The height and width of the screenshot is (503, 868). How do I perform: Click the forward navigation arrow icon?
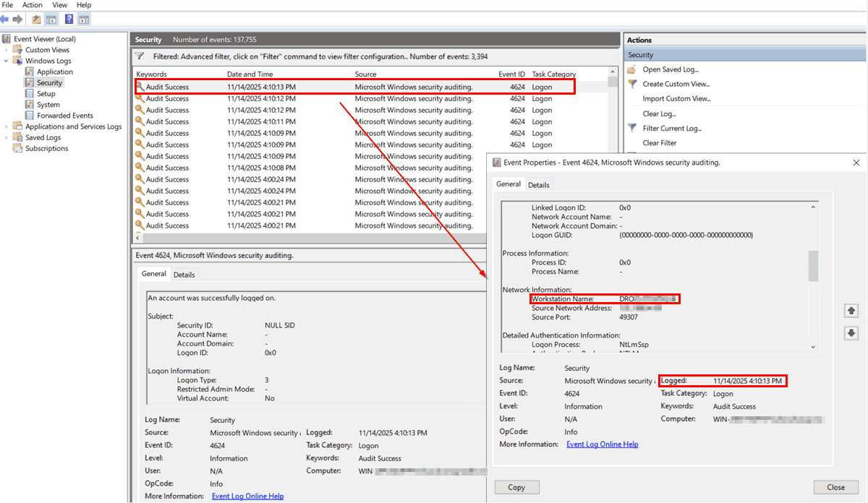(17, 19)
